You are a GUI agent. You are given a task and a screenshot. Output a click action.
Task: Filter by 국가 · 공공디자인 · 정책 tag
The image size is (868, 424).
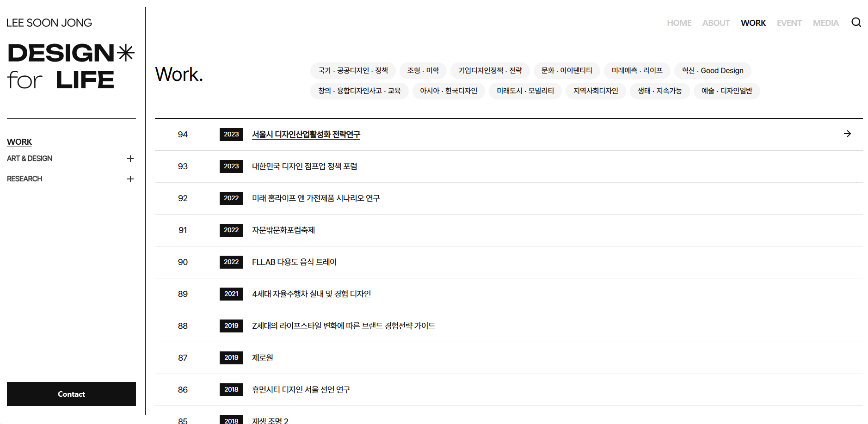click(x=353, y=71)
